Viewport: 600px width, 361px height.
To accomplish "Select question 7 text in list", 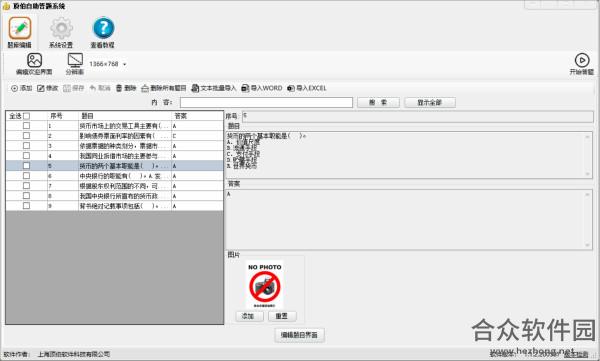I will (125, 186).
